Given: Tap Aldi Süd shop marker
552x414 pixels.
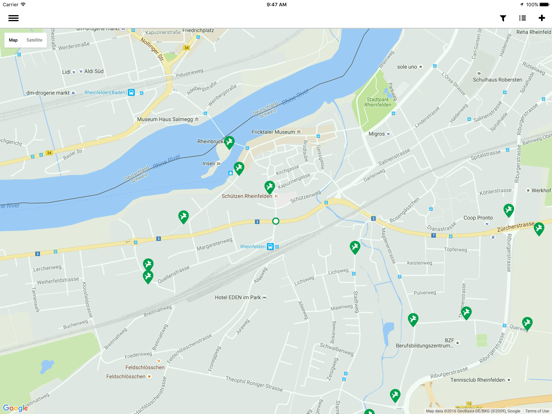Looking at the screenshot, I should click(x=81, y=71).
